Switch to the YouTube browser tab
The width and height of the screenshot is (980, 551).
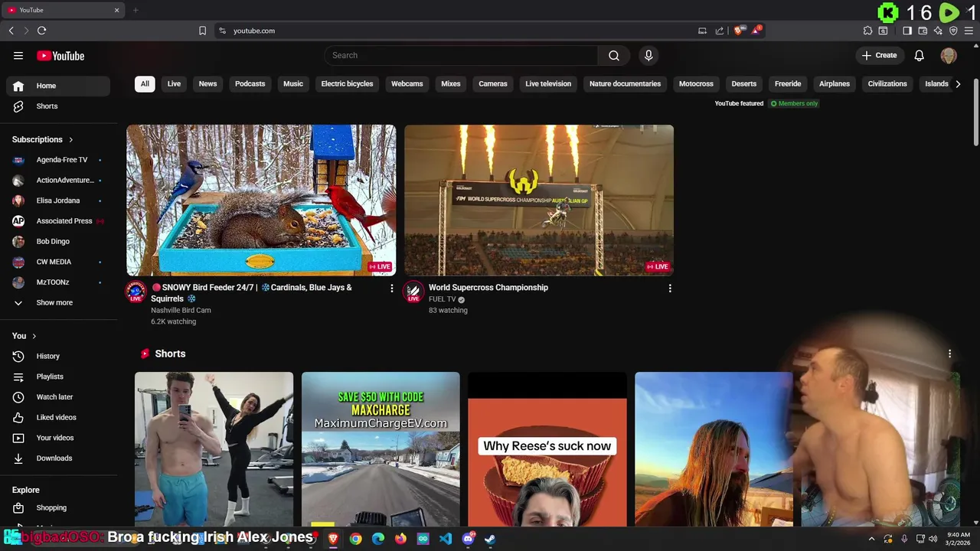pos(63,10)
